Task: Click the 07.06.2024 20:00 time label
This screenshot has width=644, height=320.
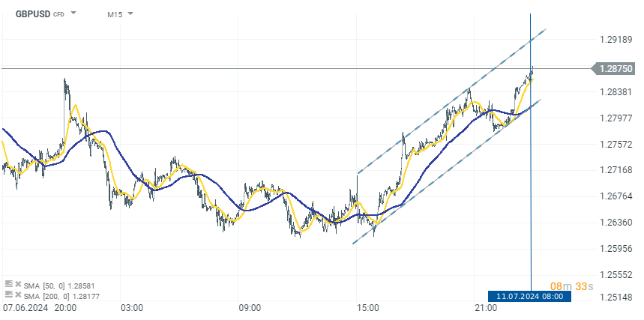Action: click(37, 308)
